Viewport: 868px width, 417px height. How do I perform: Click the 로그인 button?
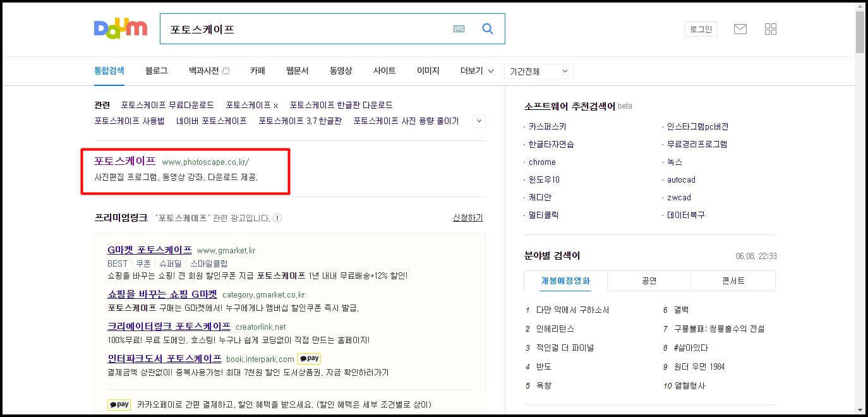pos(701,29)
